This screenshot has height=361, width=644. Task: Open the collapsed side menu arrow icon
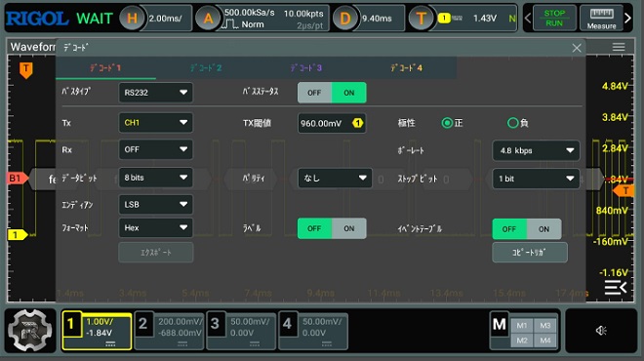616,287
